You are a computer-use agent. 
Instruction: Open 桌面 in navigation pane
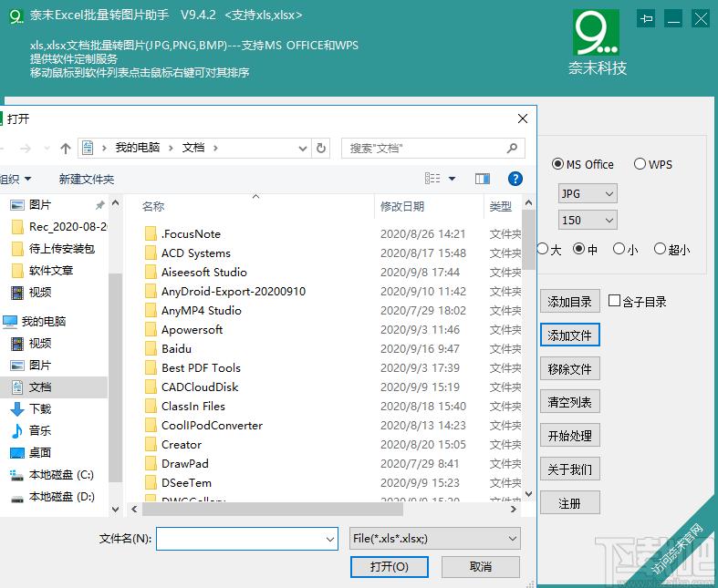(31, 452)
